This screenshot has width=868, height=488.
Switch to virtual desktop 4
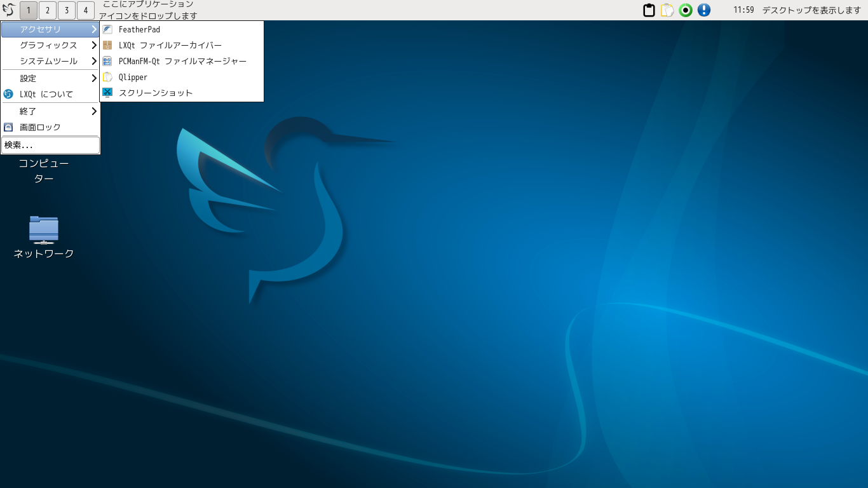(x=86, y=10)
